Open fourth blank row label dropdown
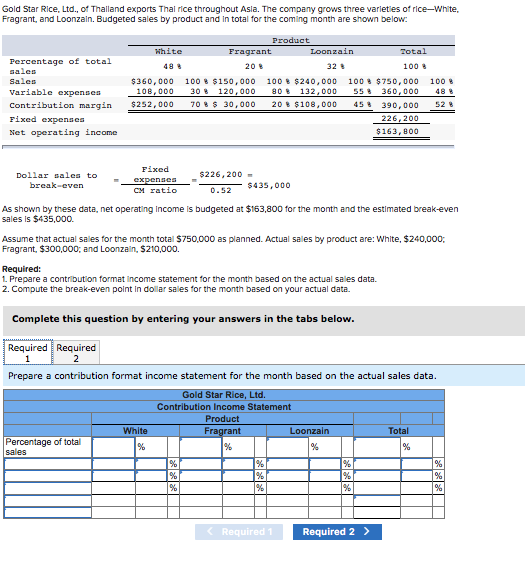The width and height of the screenshot is (525, 564). [48, 500]
